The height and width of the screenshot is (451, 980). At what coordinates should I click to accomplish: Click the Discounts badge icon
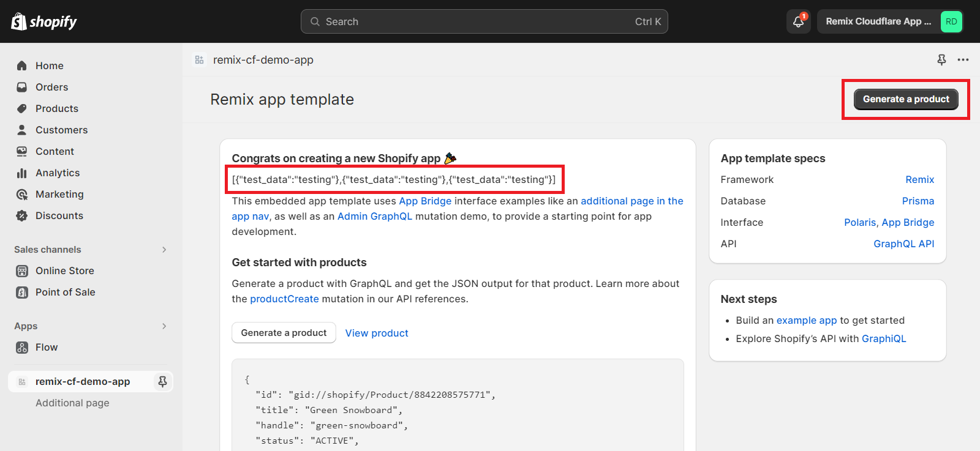point(22,215)
